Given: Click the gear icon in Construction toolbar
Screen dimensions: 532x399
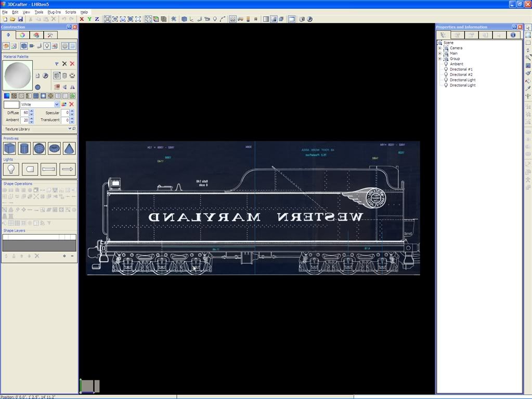Looking at the screenshot, I should coord(64,46).
